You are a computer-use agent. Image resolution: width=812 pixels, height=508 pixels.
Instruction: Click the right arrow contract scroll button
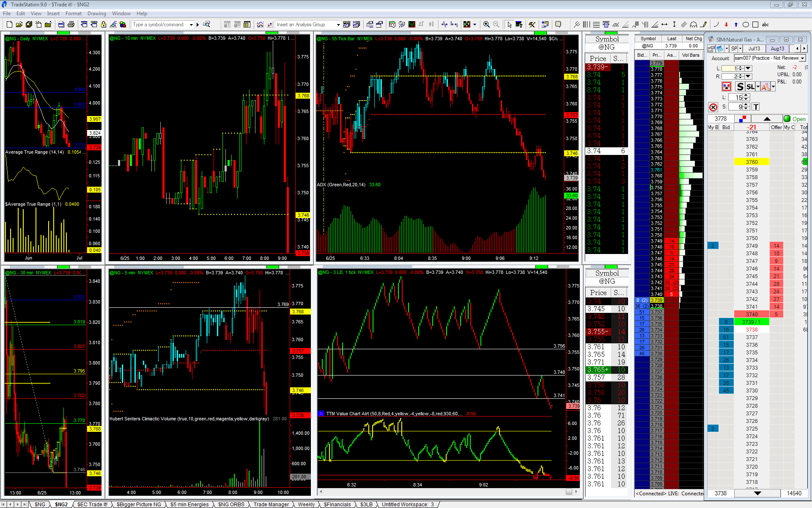click(804, 49)
